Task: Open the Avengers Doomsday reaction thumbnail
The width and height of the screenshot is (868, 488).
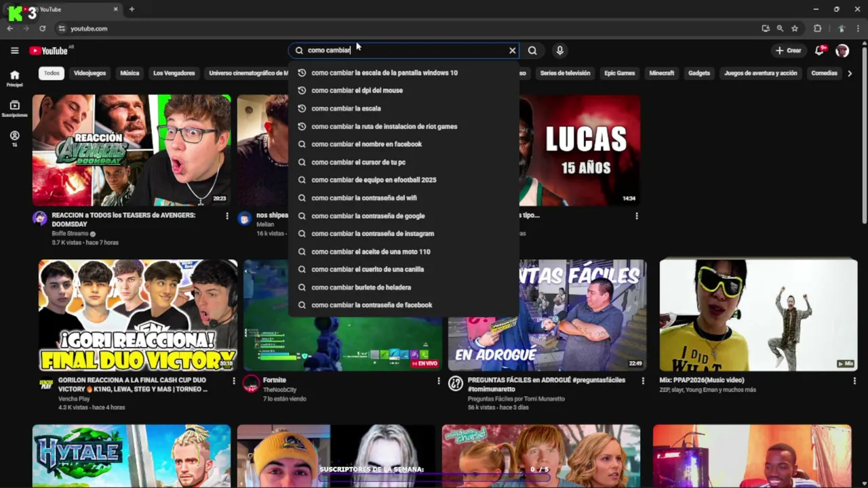Action: tap(132, 150)
